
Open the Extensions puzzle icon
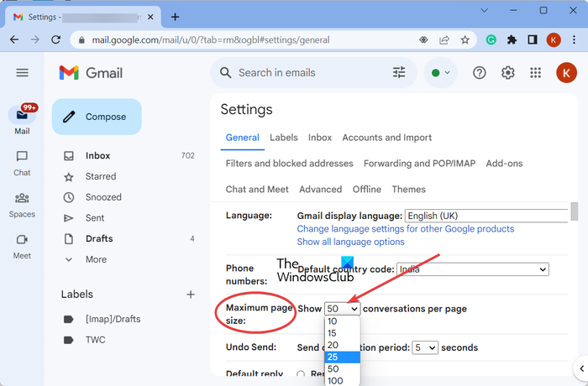click(x=512, y=39)
